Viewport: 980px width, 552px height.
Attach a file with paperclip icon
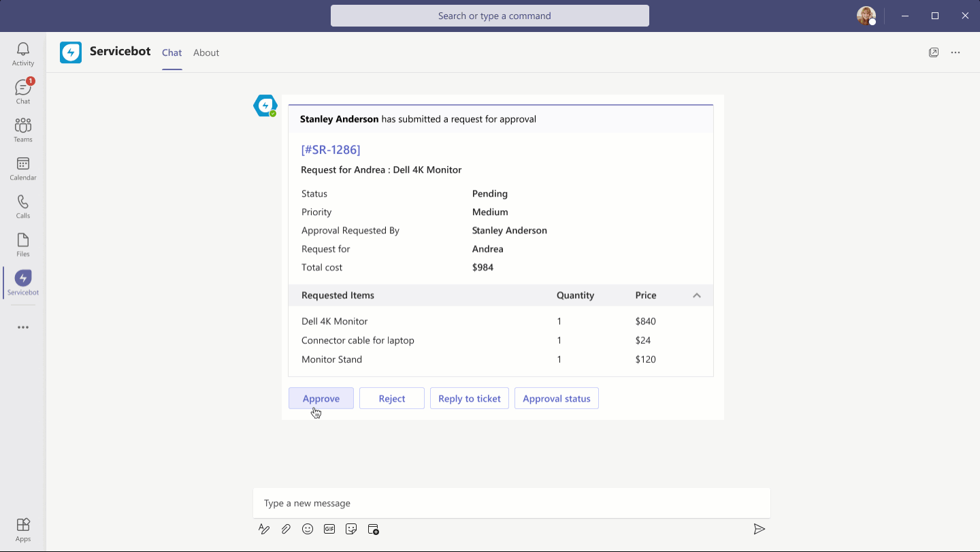286,529
